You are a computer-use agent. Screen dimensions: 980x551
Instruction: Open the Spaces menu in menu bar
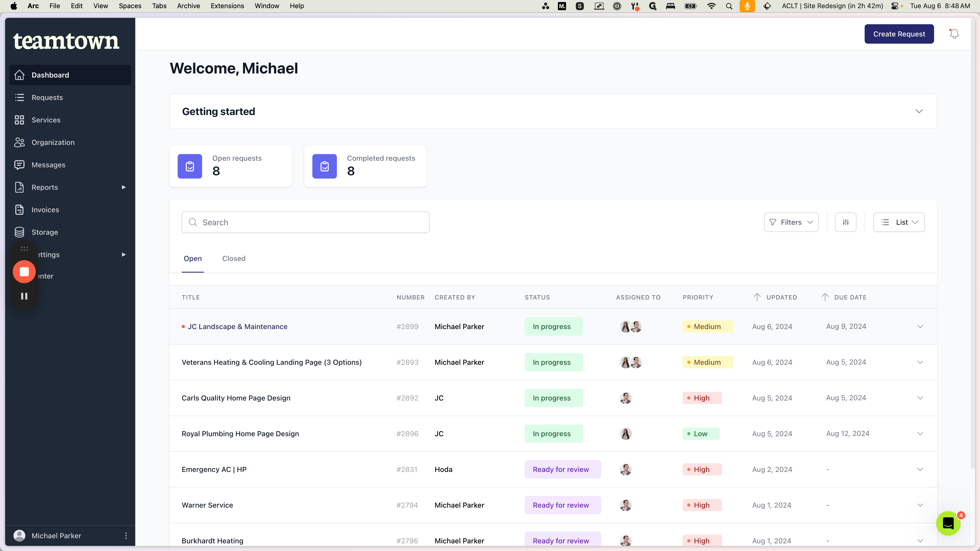(x=130, y=6)
